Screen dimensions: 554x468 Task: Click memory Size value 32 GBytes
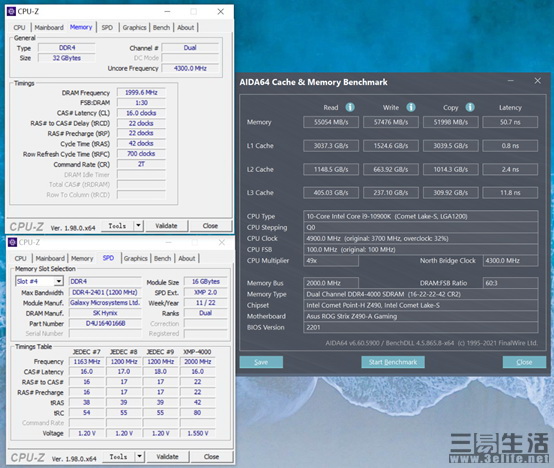coord(66,58)
